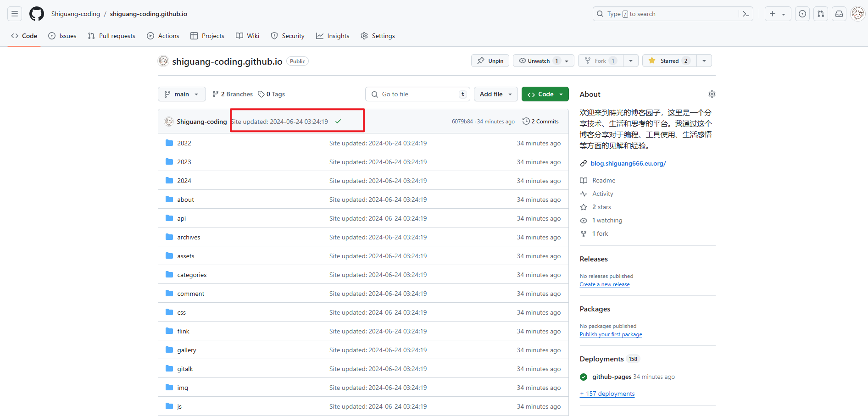The height and width of the screenshot is (416, 868).
Task: Click Publish your first package link
Action: pos(611,334)
